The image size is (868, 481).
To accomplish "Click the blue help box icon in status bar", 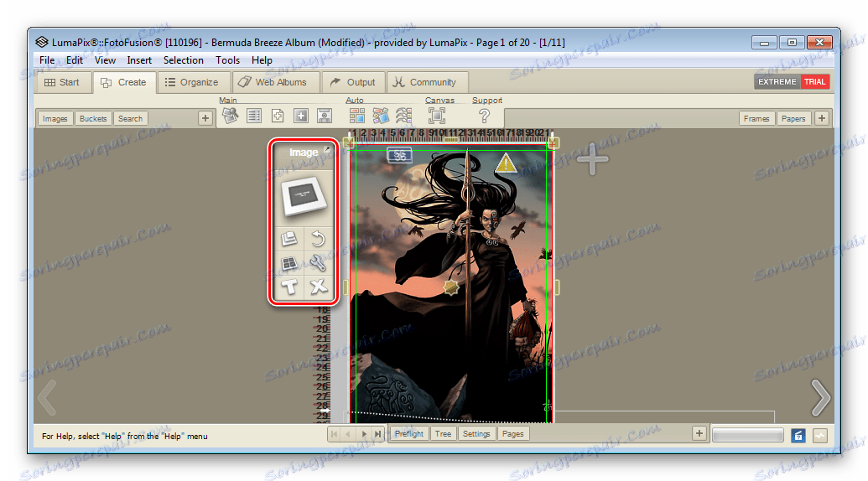I will (x=798, y=436).
